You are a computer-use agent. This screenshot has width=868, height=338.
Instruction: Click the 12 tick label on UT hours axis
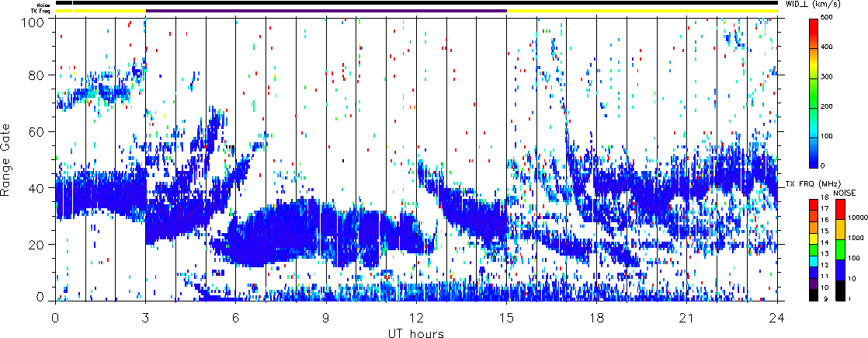coord(416,318)
